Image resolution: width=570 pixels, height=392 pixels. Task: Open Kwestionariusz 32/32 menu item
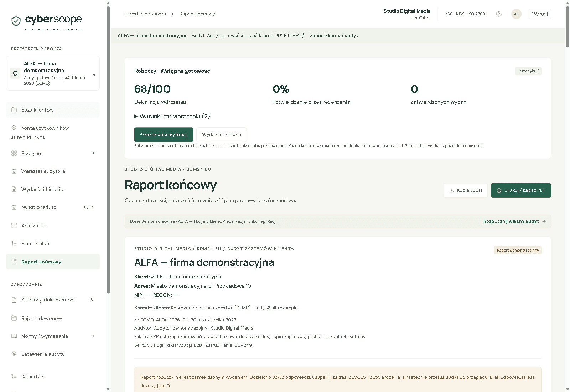click(53, 207)
